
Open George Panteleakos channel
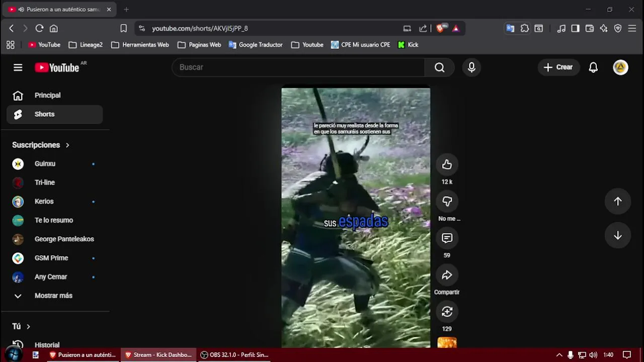click(x=55, y=239)
